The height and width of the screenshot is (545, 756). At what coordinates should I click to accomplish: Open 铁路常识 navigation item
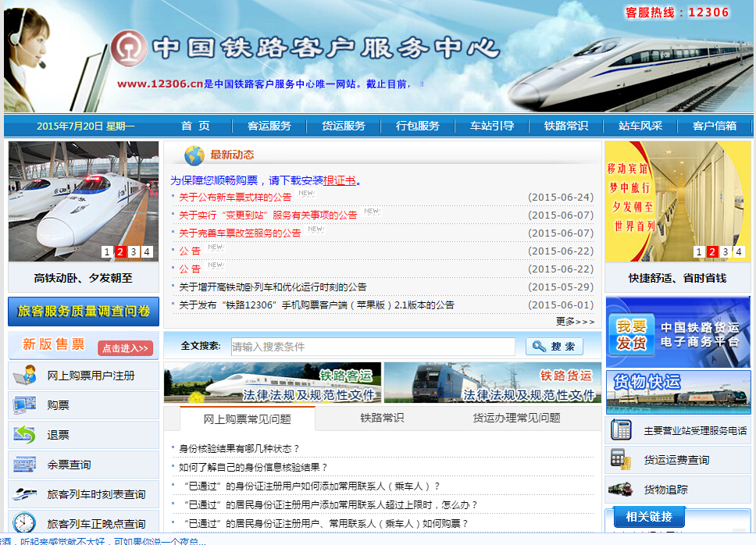click(x=566, y=126)
